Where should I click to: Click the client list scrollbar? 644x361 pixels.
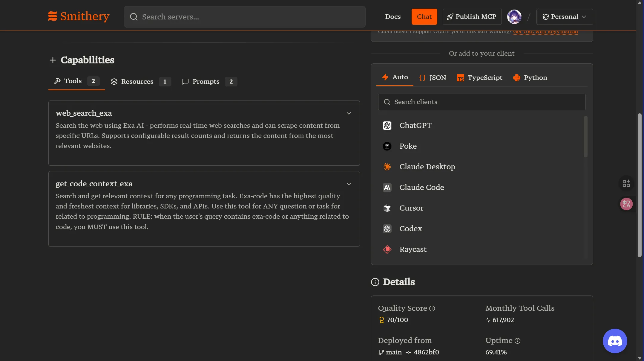point(585,137)
